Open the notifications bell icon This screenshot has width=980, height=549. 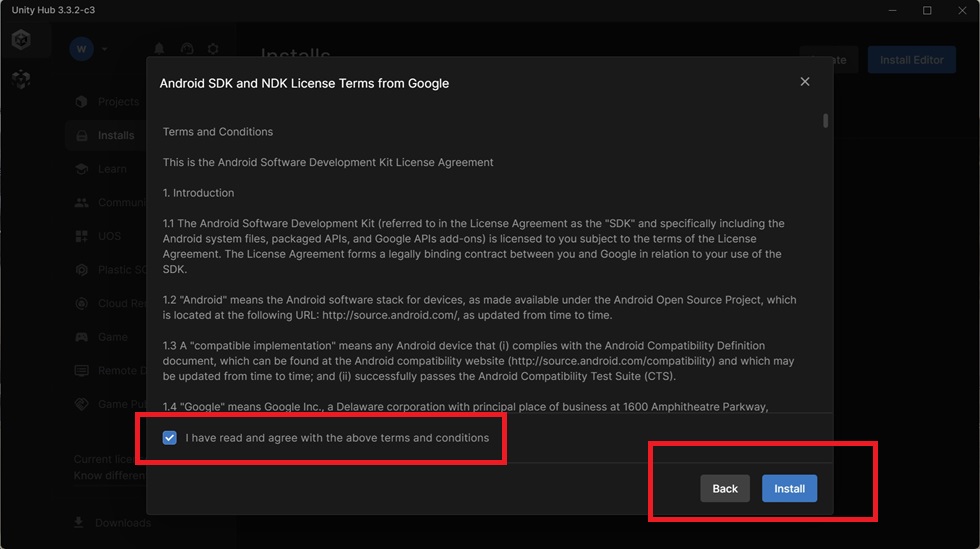pos(159,49)
